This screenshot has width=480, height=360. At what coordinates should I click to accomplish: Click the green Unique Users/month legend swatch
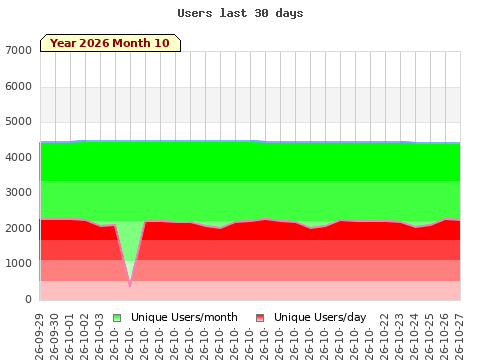pyautogui.click(x=117, y=318)
